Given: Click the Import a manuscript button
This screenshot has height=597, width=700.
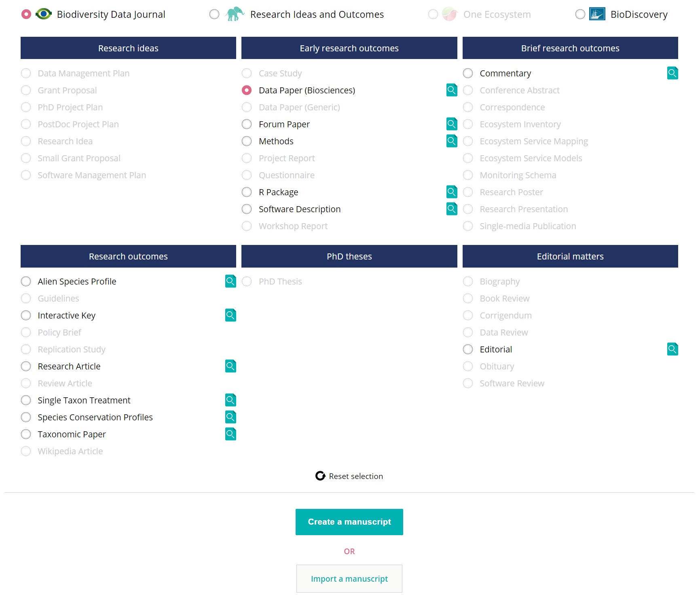Looking at the screenshot, I should (349, 579).
